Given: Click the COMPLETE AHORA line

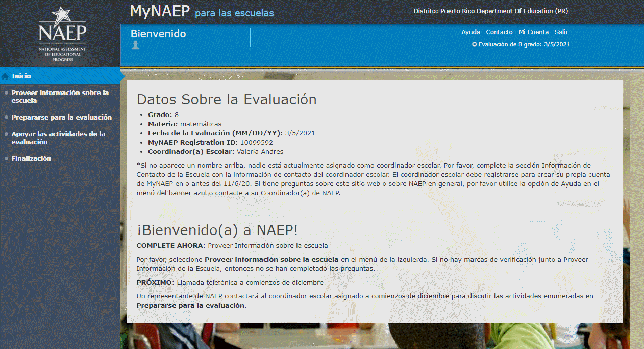Looking at the screenshot, I should pos(232,246).
